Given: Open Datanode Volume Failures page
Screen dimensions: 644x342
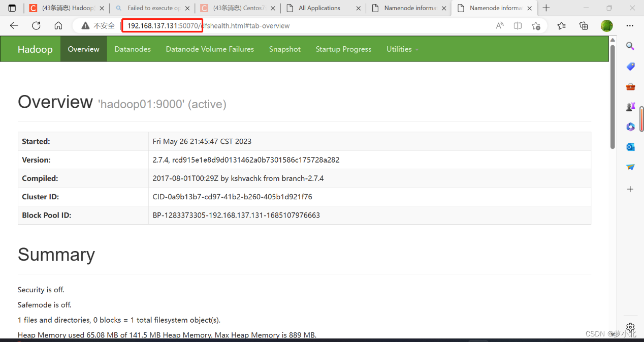Looking at the screenshot, I should pyautogui.click(x=210, y=49).
